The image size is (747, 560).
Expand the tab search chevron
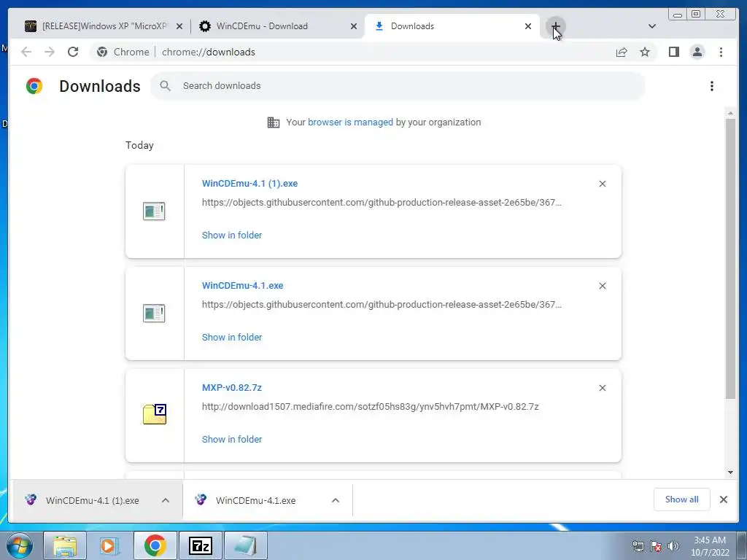[x=652, y=26]
